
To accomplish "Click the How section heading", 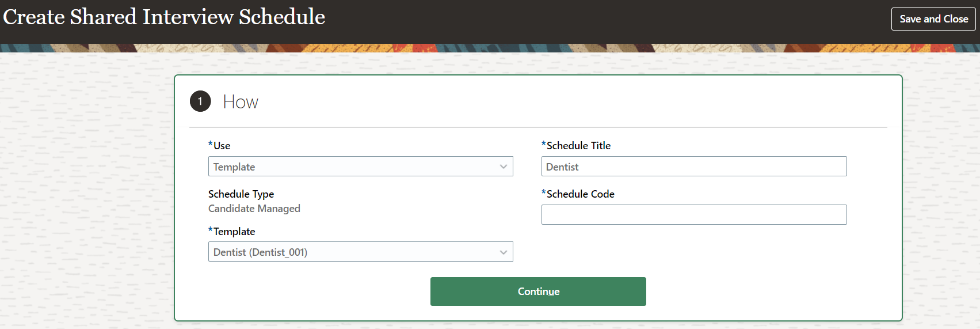I will [x=241, y=102].
